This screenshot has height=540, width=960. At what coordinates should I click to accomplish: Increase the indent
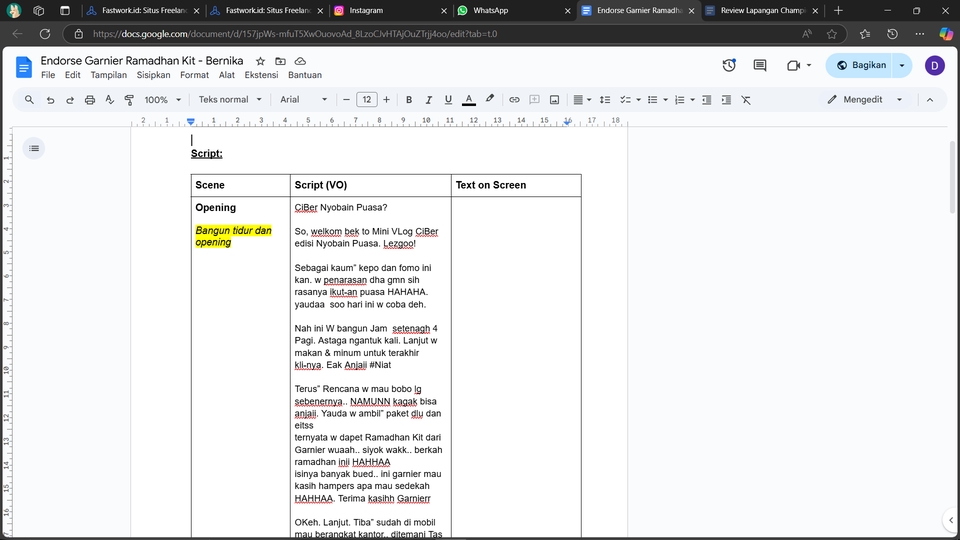(x=726, y=100)
